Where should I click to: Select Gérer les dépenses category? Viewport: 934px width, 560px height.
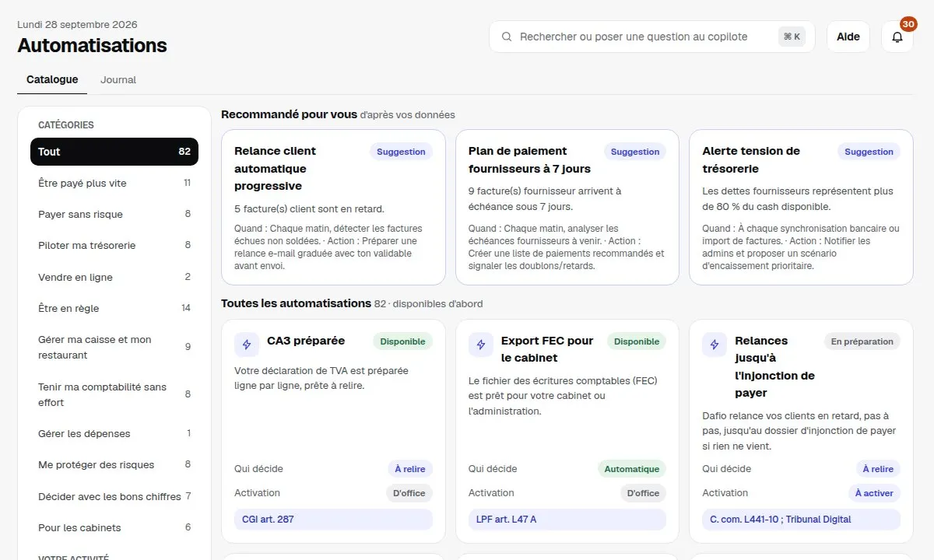[114, 433]
